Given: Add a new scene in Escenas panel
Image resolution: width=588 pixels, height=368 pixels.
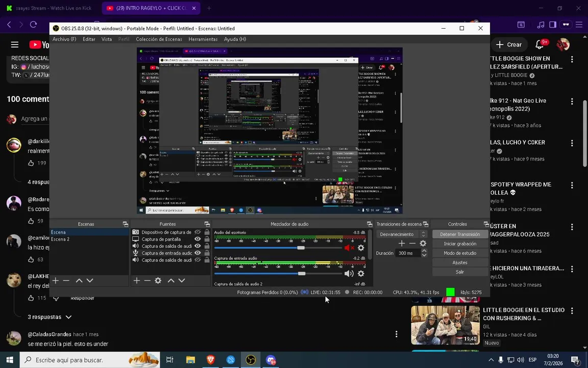Looking at the screenshot, I should coord(56,281).
